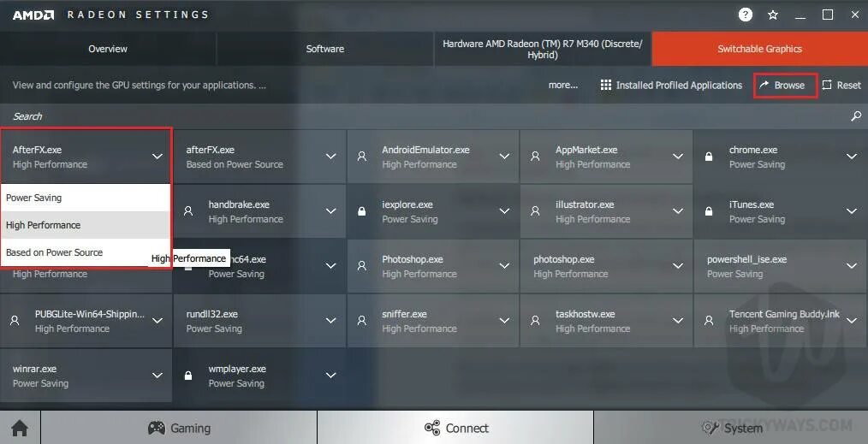868x444 pixels.
Task: Click the profile icon beside Photoshop.exe
Action: point(361,266)
